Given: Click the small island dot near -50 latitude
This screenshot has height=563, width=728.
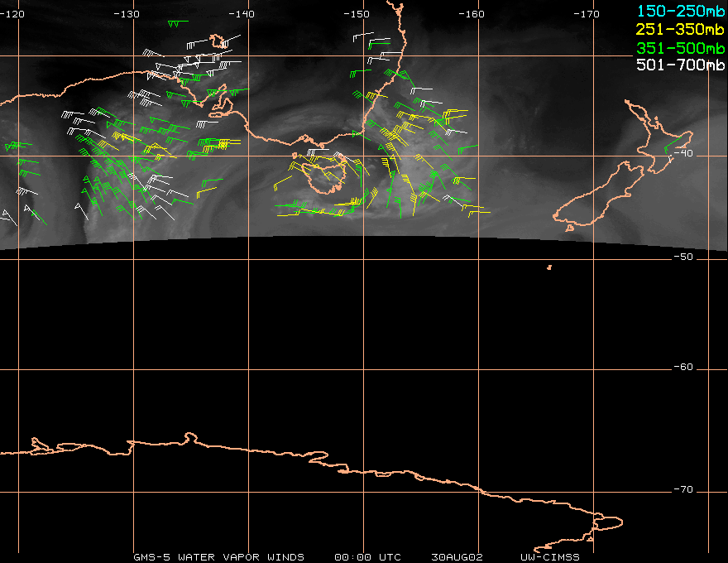Looking at the screenshot, I should (549, 267).
